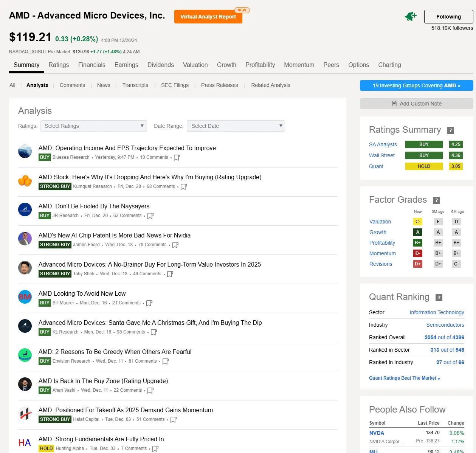Click the Add Custom Note field

416,104
